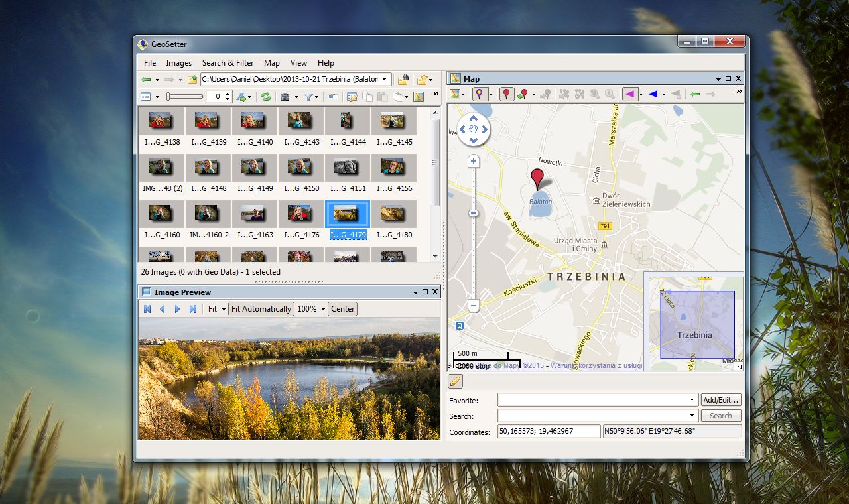Screen dimensions: 849x504
Task: Expand the Favorite selection dropdown
Action: [692, 399]
